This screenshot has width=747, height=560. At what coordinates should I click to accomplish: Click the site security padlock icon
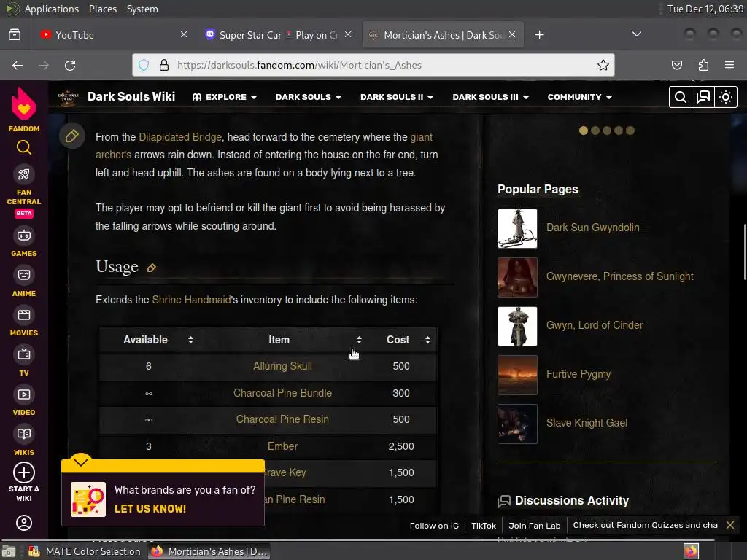164,65
